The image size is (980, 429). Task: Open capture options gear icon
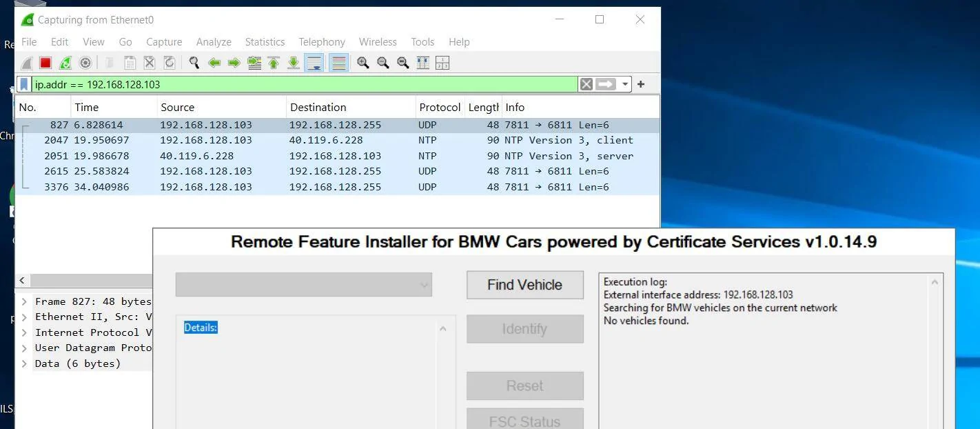[85, 63]
